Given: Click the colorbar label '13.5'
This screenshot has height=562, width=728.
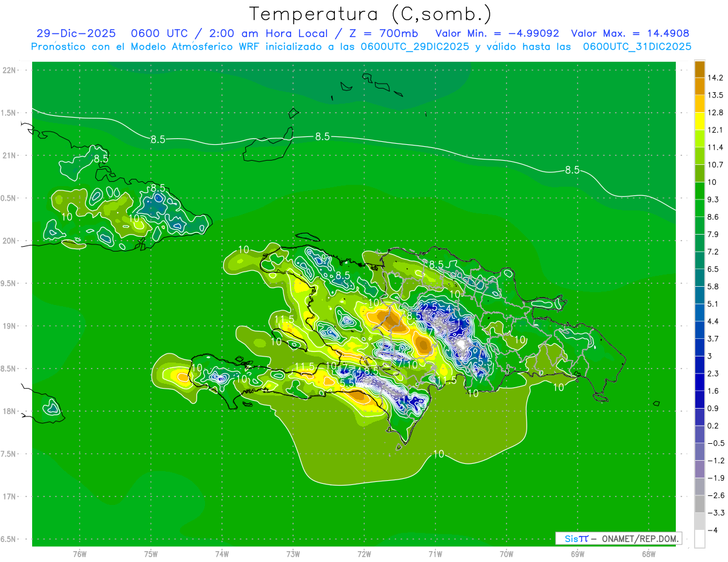Looking at the screenshot, I should (x=716, y=95).
